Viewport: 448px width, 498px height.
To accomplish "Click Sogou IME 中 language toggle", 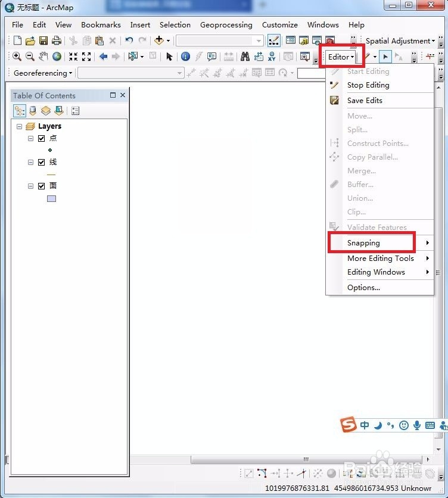I will (x=365, y=425).
